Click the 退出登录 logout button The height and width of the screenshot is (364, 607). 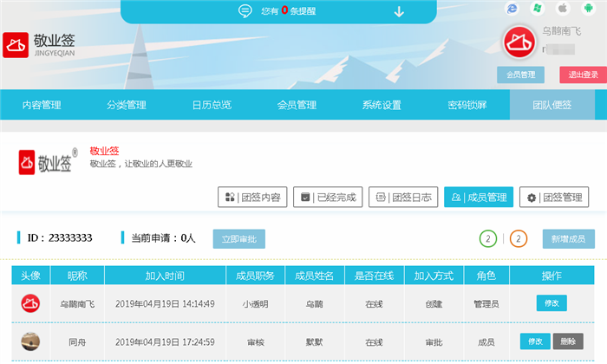(578, 75)
